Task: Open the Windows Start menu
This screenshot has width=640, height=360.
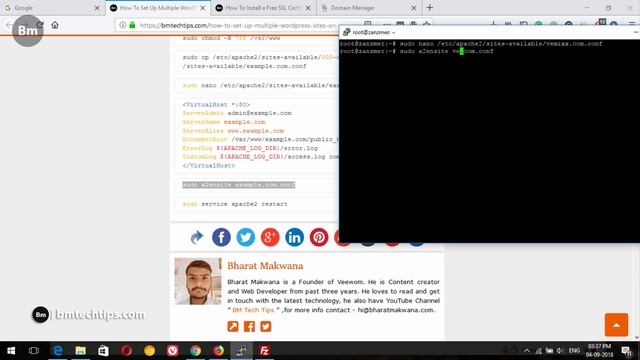Action: click(11, 351)
